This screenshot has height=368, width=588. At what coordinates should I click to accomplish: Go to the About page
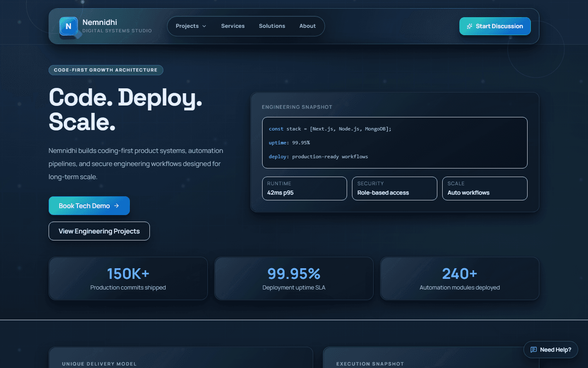(307, 26)
